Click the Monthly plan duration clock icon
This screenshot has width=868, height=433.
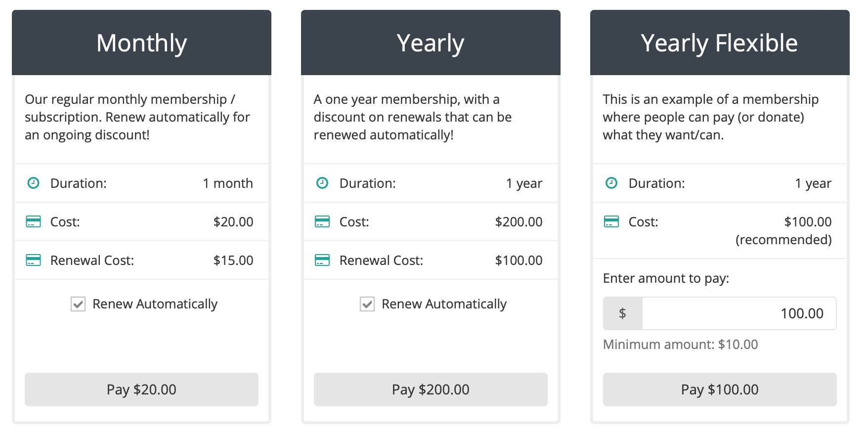click(x=33, y=183)
